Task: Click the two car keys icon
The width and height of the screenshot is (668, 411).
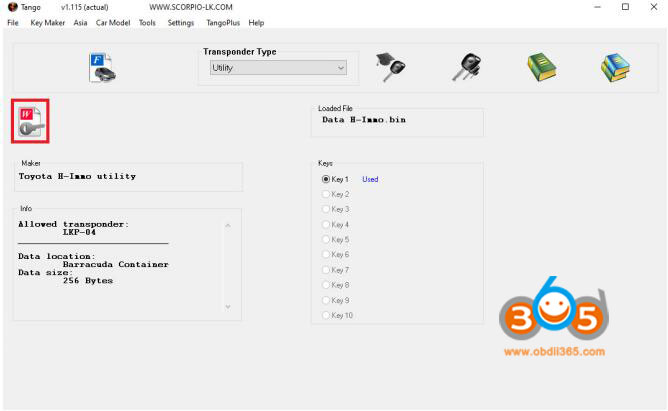Action: (x=467, y=67)
